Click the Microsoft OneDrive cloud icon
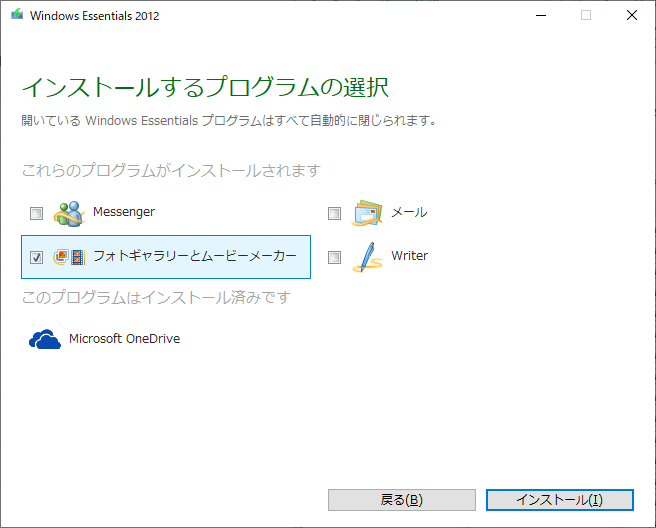Viewport: 656px width, 528px height. 45,339
